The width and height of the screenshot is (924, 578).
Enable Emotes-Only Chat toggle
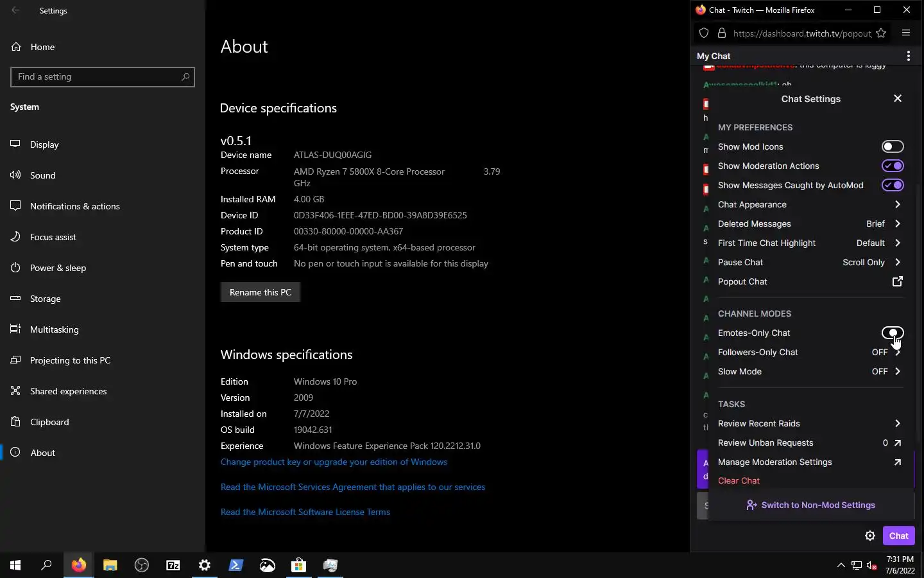pos(893,333)
